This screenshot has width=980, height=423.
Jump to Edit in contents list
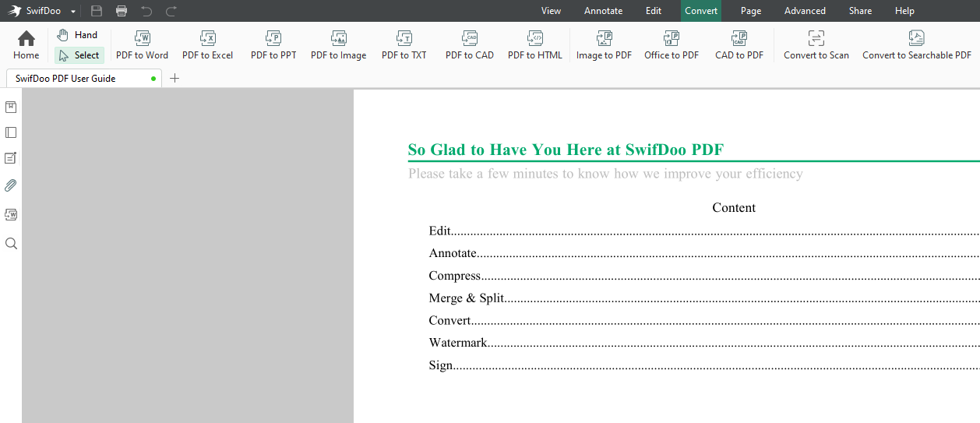click(704, 231)
